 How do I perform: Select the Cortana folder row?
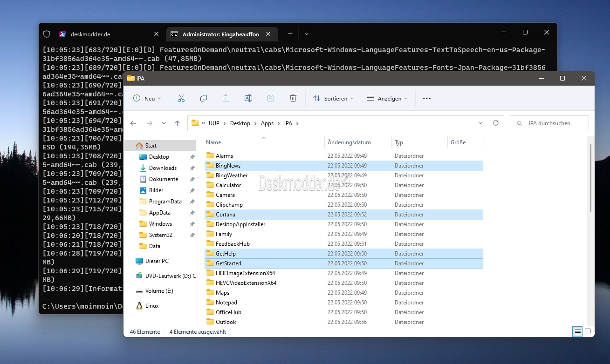(x=344, y=214)
